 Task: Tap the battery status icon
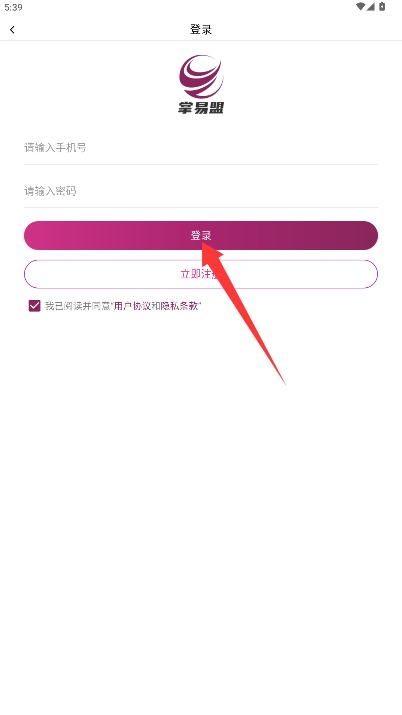[x=382, y=6]
